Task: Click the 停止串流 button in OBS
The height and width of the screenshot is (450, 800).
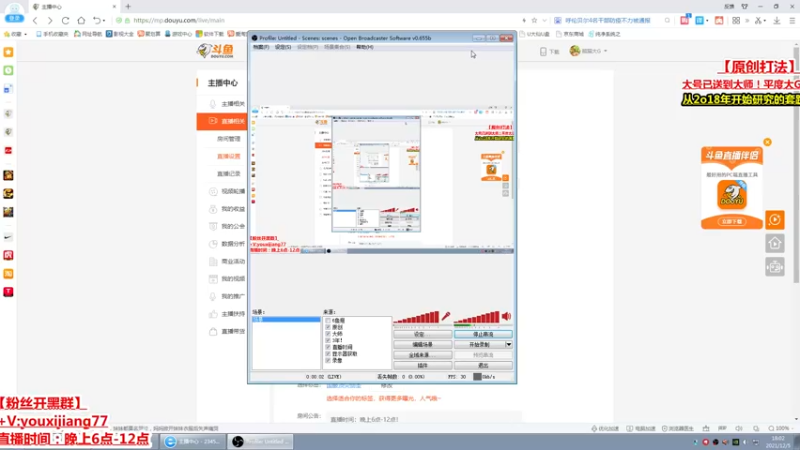Action: 483,334
